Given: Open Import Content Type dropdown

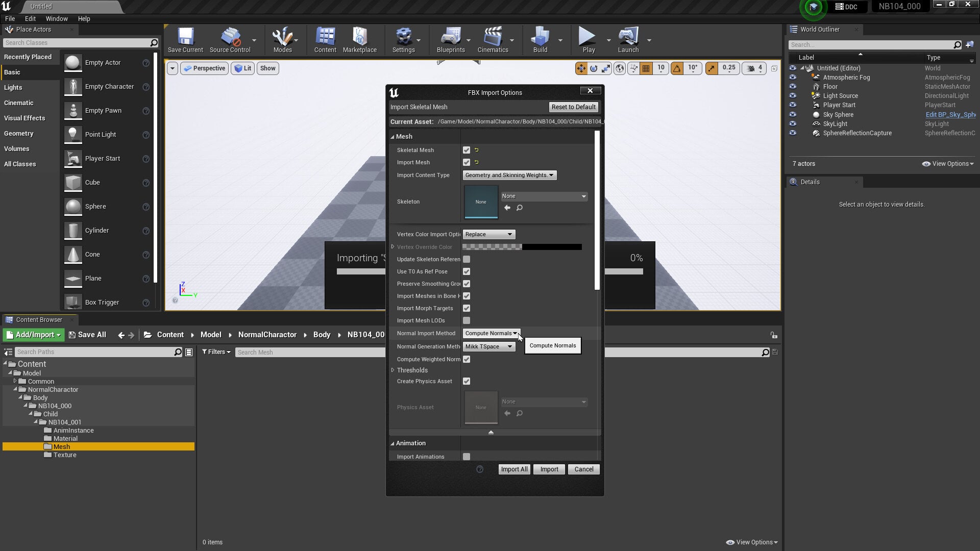Looking at the screenshot, I should (x=509, y=175).
